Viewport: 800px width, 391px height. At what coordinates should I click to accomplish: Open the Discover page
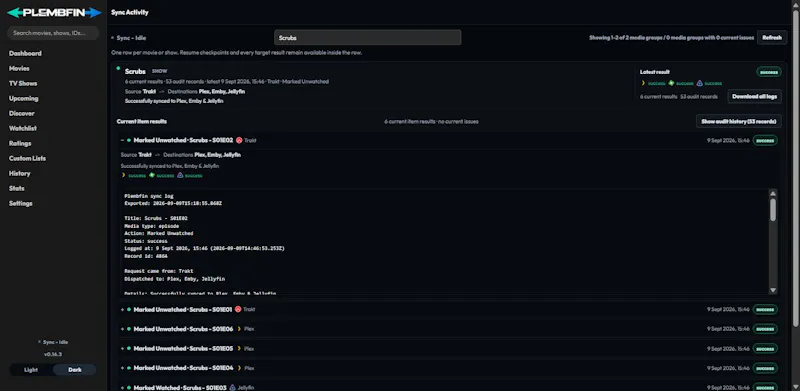click(22, 113)
